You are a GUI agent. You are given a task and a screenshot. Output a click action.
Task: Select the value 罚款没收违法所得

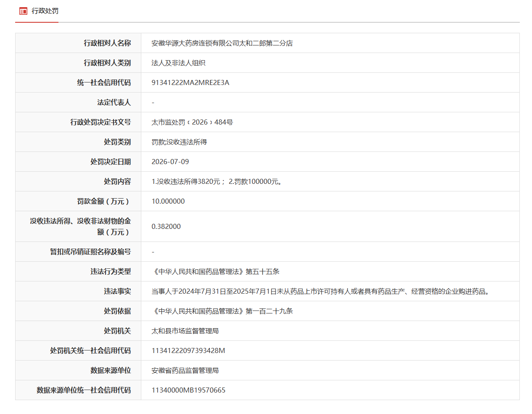(x=179, y=142)
